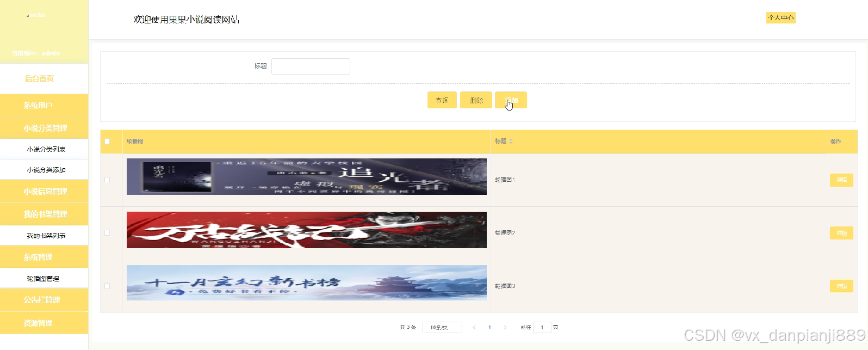Go to next page arrow
The image size is (868, 350).
[505, 327]
